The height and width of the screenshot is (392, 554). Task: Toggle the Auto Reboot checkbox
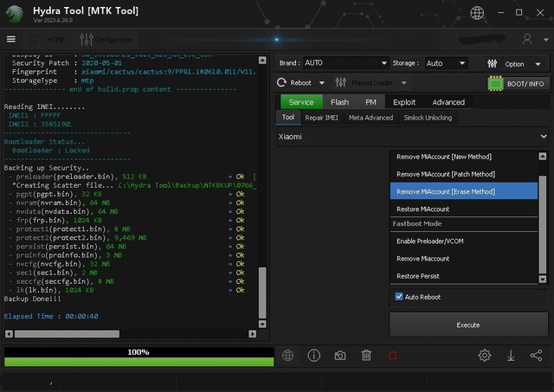pos(399,296)
